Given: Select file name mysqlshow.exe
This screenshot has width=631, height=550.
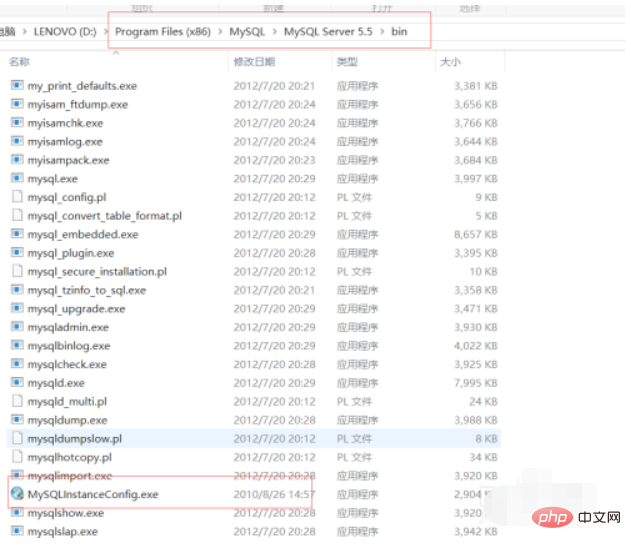Looking at the screenshot, I should (66, 513).
